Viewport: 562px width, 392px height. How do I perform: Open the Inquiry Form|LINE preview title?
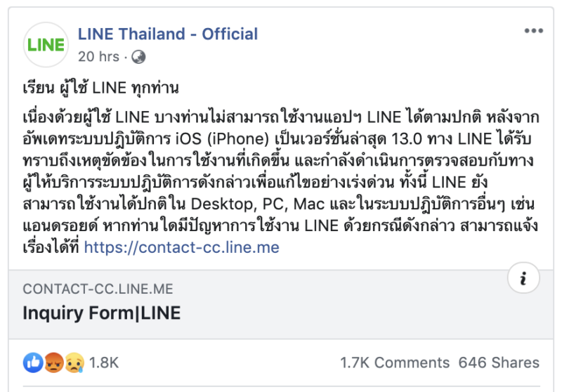click(x=102, y=313)
